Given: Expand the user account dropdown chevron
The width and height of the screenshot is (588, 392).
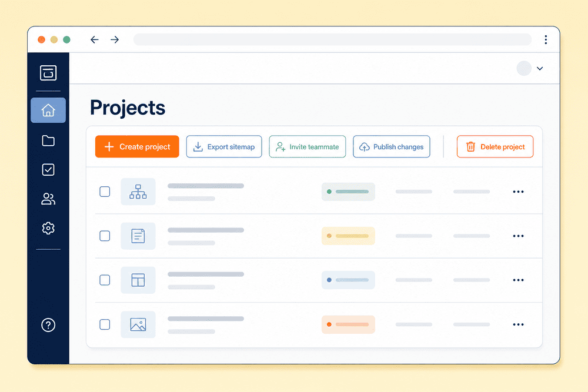Looking at the screenshot, I should coord(540,69).
